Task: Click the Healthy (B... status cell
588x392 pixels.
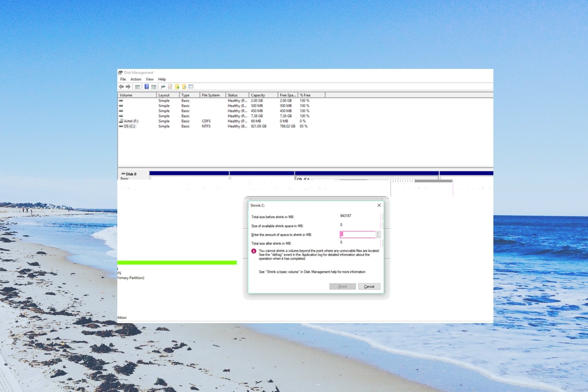Action: [237, 126]
